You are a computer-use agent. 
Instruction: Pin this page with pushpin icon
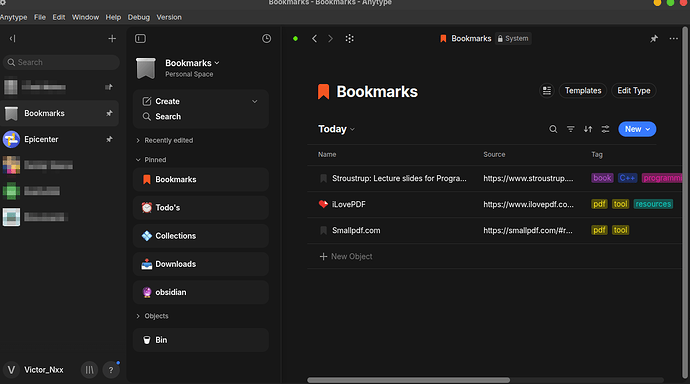pyautogui.click(x=654, y=39)
